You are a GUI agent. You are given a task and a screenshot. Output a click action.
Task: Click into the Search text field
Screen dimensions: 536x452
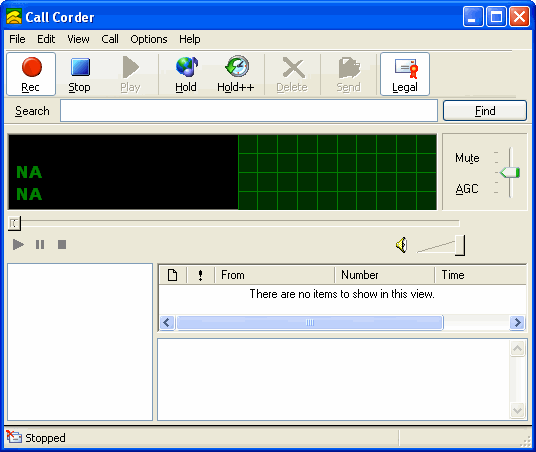click(x=249, y=110)
